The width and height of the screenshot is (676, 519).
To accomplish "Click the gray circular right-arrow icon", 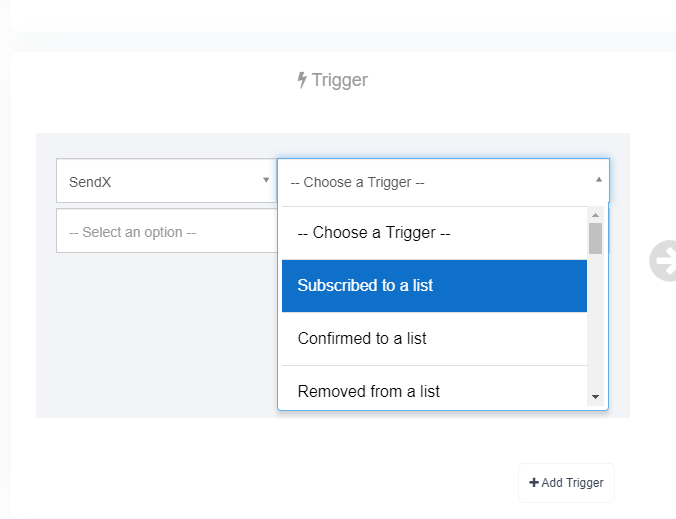I will point(664,261).
